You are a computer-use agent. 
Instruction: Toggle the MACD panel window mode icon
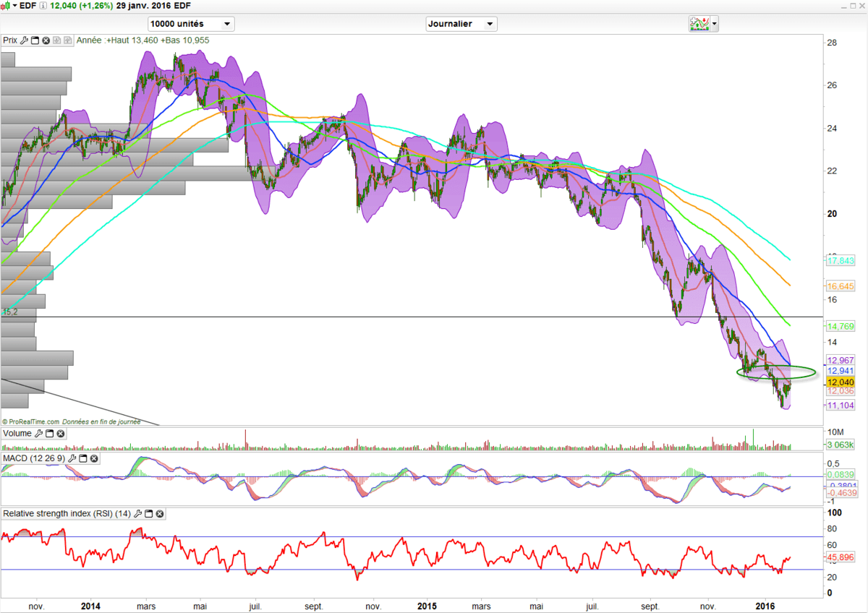point(83,458)
